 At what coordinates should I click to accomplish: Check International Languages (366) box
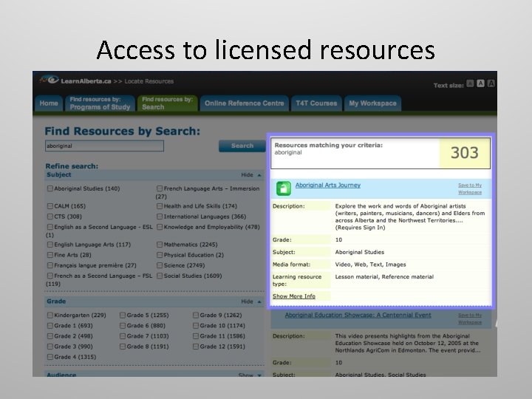(x=160, y=216)
